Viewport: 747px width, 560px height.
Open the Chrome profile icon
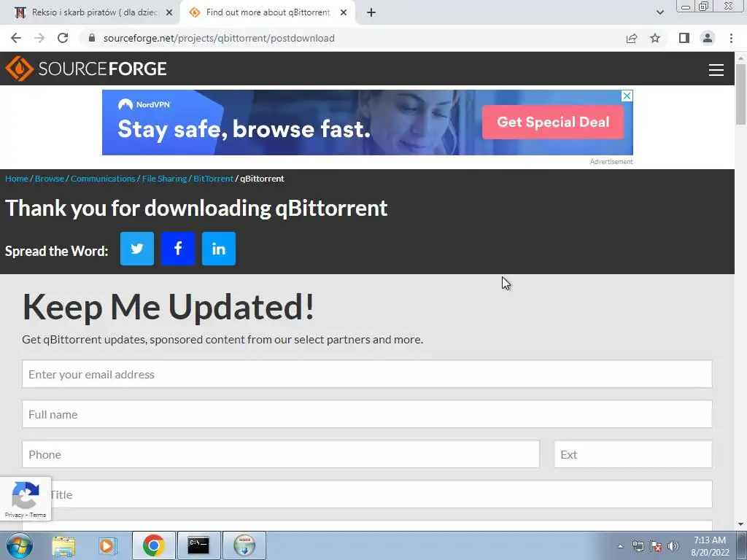pos(708,38)
